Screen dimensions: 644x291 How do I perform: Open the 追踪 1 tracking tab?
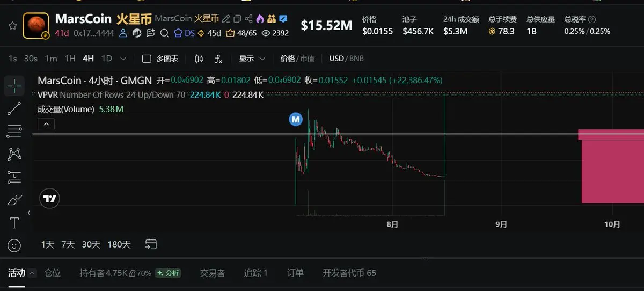coord(256,273)
